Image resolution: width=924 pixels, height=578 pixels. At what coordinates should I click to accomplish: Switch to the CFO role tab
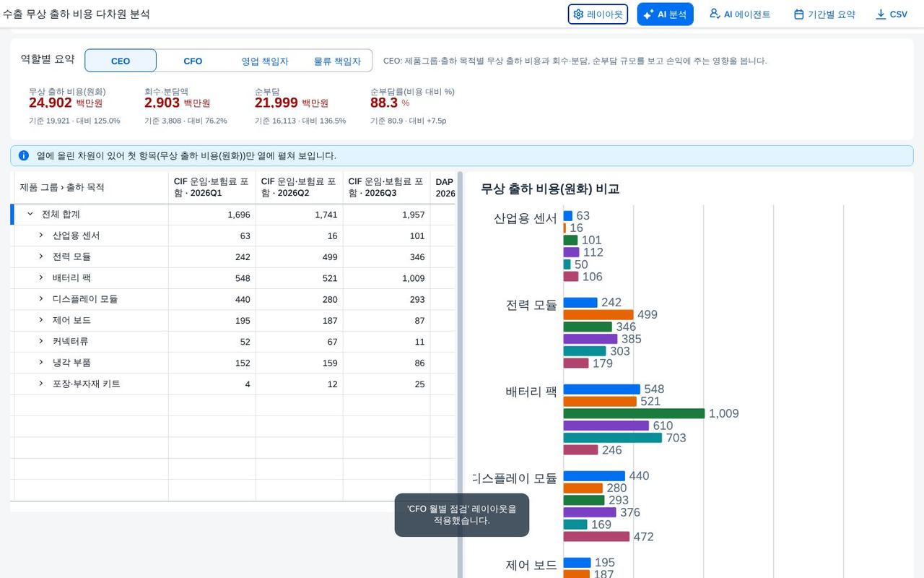[x=193, y=61]
